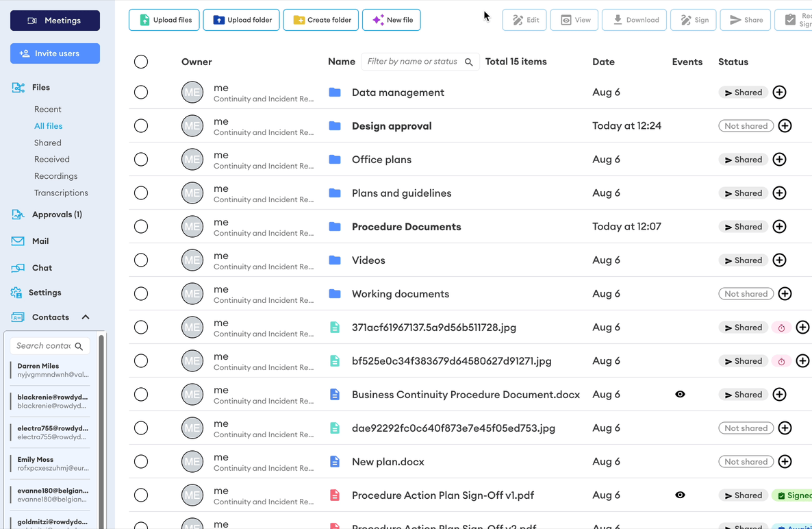This screenshot has height=529, width=812.
Task: Click New plan.docx file icon
Action: (x=335, y=462)
